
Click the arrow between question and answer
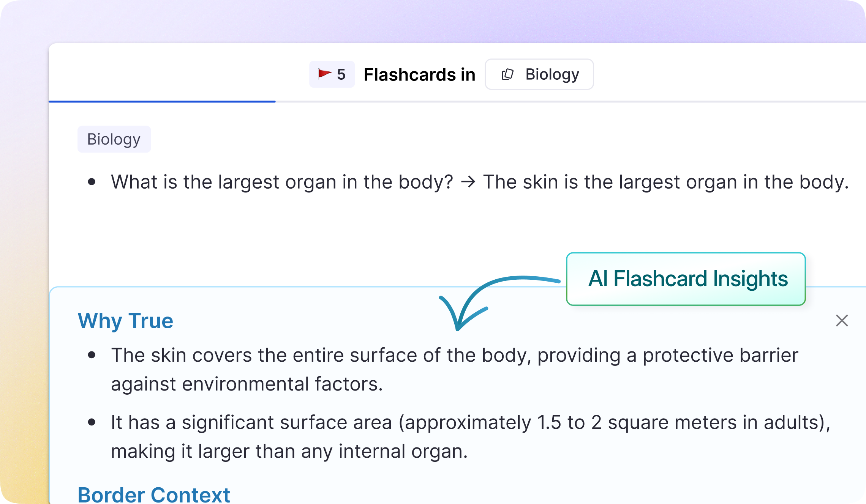pyautogui.click(x=468, y=182)
